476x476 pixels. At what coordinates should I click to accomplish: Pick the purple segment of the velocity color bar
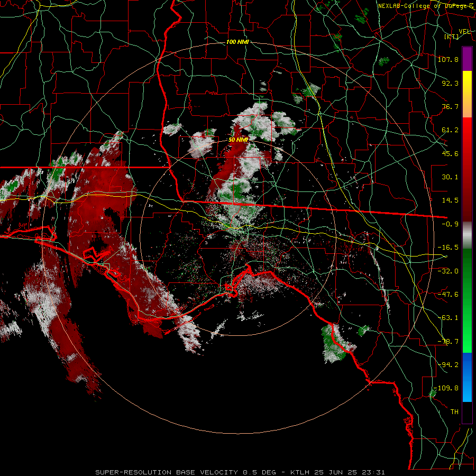click(x=467, y=59)
